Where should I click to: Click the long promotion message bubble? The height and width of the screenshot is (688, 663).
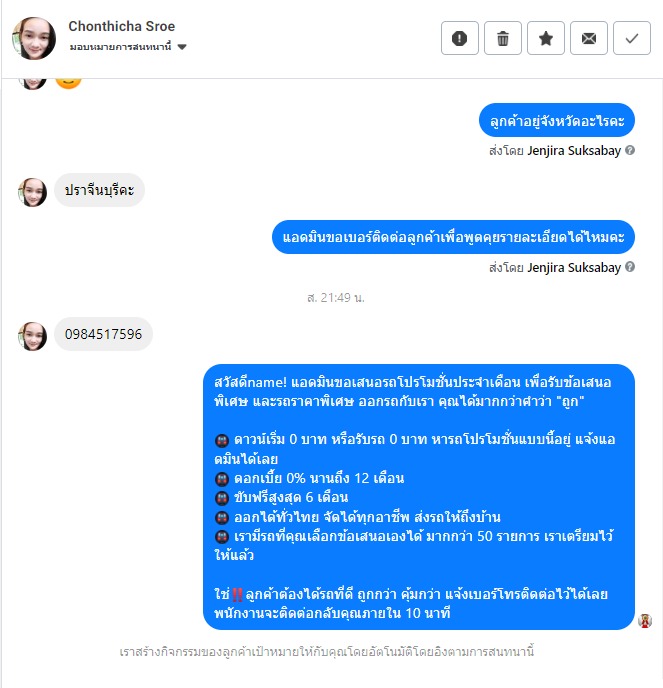pos(419,497)
